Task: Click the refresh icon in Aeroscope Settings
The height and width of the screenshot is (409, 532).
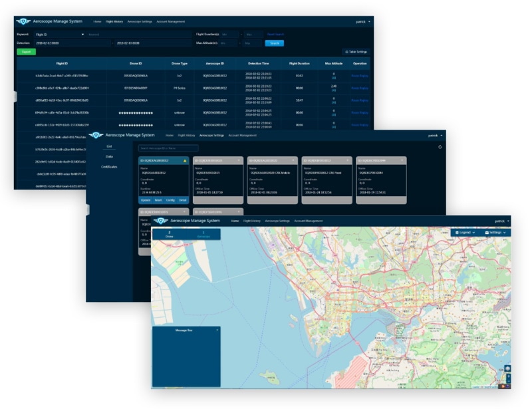Action: tap(440, 147)
